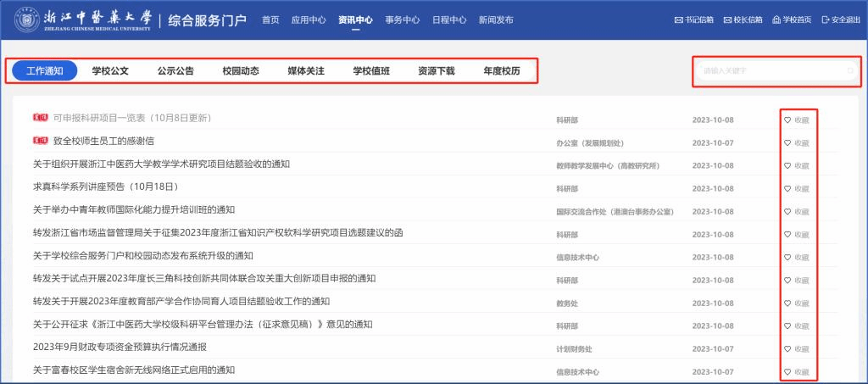Open 校长信箱 envelope icon link

click(727, 20)
